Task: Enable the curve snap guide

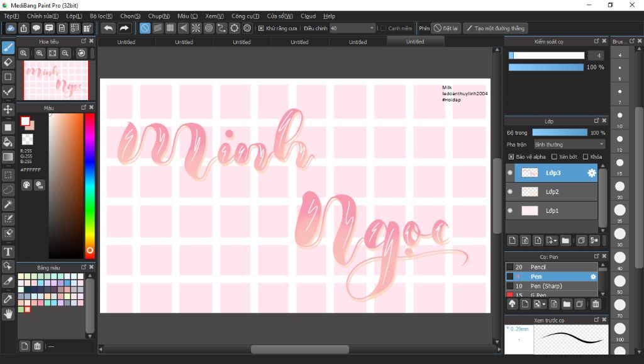Action: (x=221, y=28)
